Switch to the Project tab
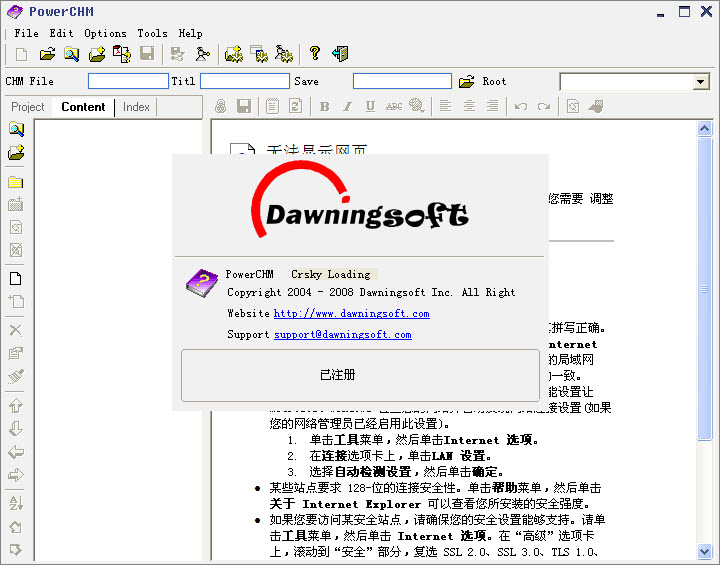Image resolution: width=720 pixels, height=565 pixels. 28,107
